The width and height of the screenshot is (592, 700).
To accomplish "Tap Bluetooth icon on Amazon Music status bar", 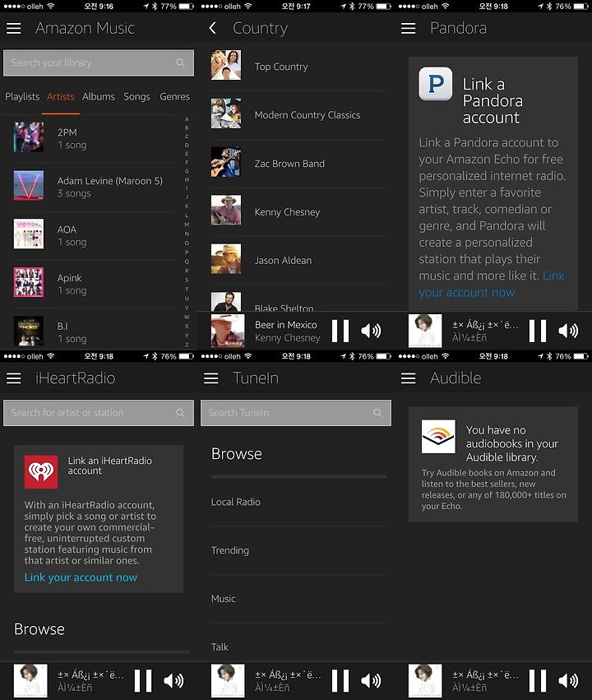I will point(155,7).
